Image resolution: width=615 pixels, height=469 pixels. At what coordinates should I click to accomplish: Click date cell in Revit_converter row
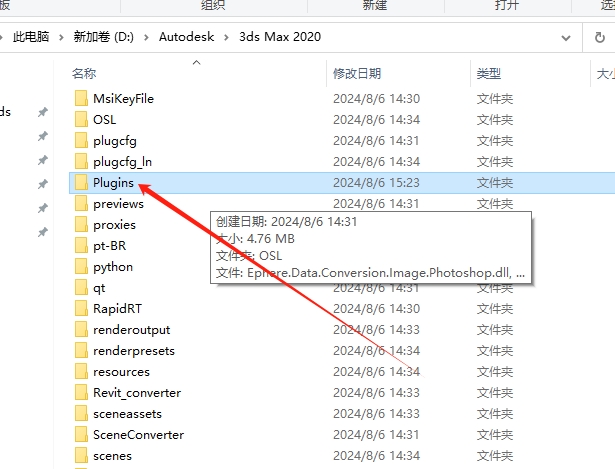click(377, 393)
